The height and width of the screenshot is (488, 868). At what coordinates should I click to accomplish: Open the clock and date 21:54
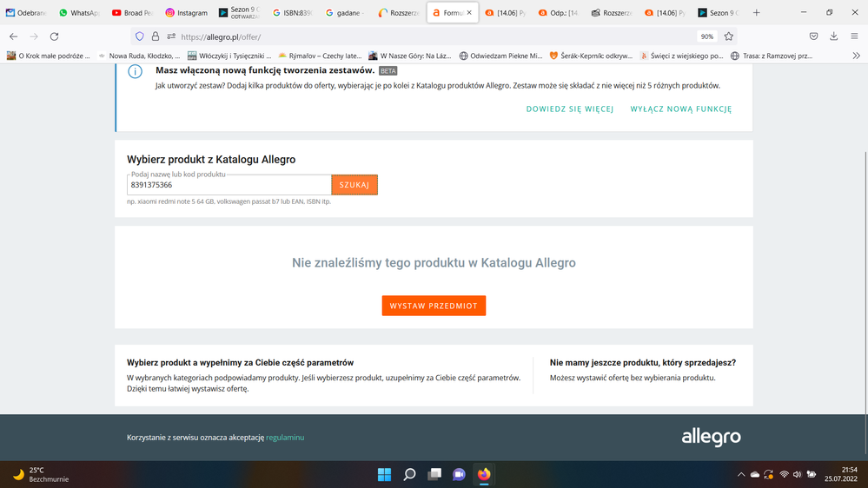(841, 474)
